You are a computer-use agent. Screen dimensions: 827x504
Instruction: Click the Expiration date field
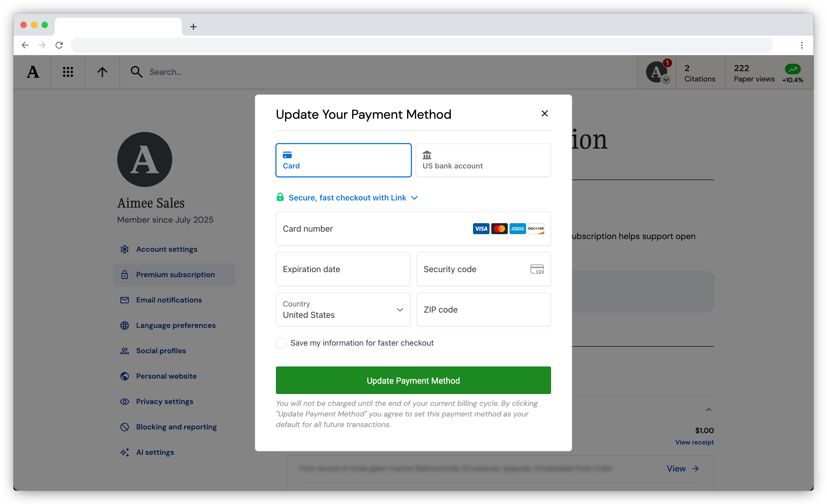pyautogui.click(x=343, y=269)
